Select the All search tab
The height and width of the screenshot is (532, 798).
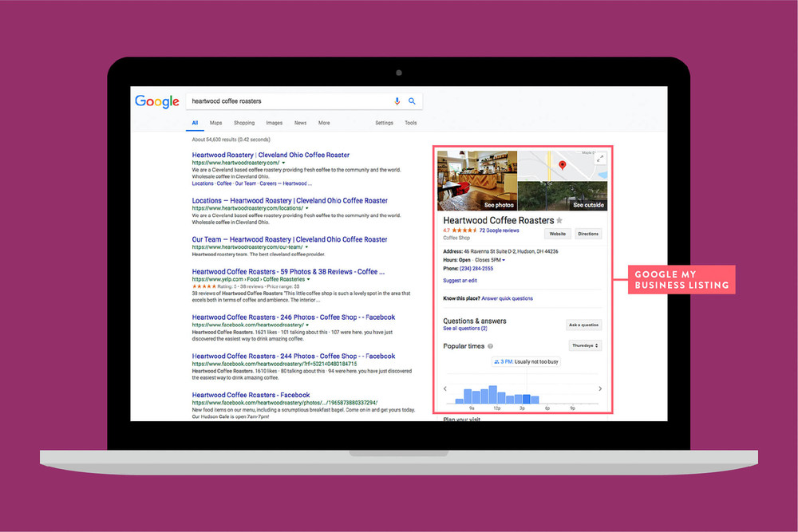[195, 123]
